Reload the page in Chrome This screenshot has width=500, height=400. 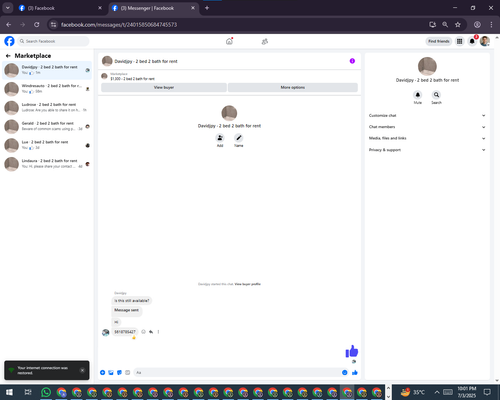point(37,24)
